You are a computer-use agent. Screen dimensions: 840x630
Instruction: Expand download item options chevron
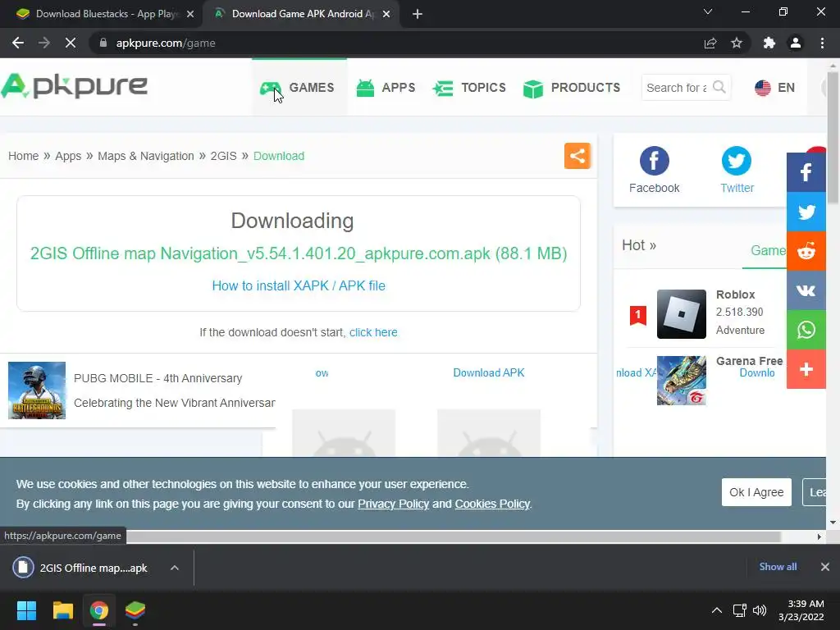pyautogui.click(x=175, y=568)
